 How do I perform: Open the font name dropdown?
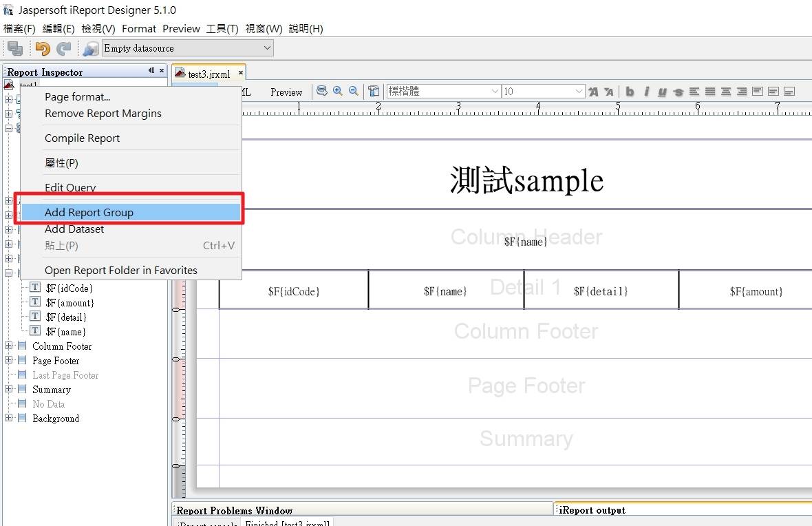(x=495, y=92)
